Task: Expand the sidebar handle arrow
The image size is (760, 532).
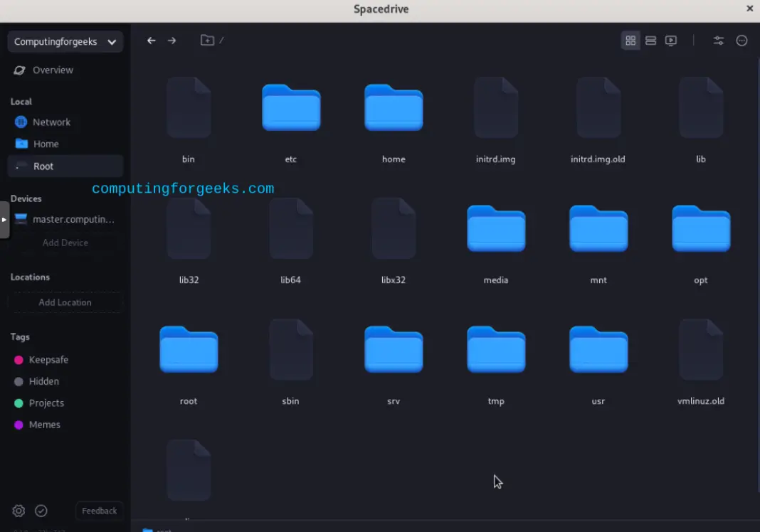Action: click(x=4, y=220)
